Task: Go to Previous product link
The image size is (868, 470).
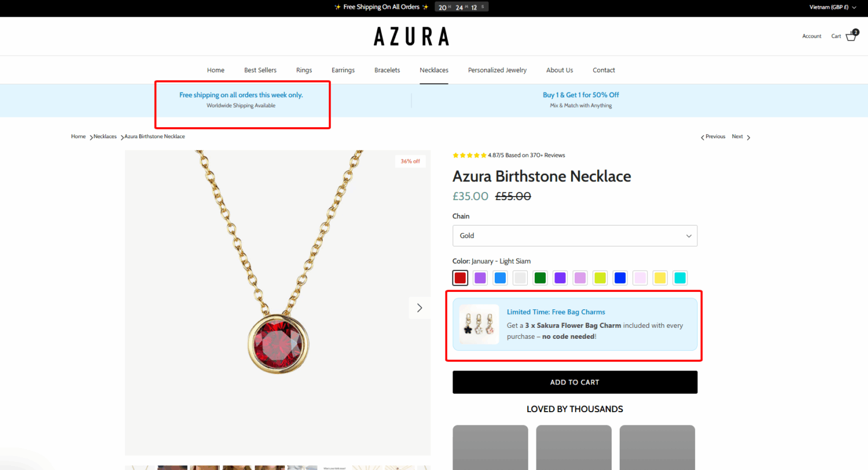Action: [x=713, y=137]
